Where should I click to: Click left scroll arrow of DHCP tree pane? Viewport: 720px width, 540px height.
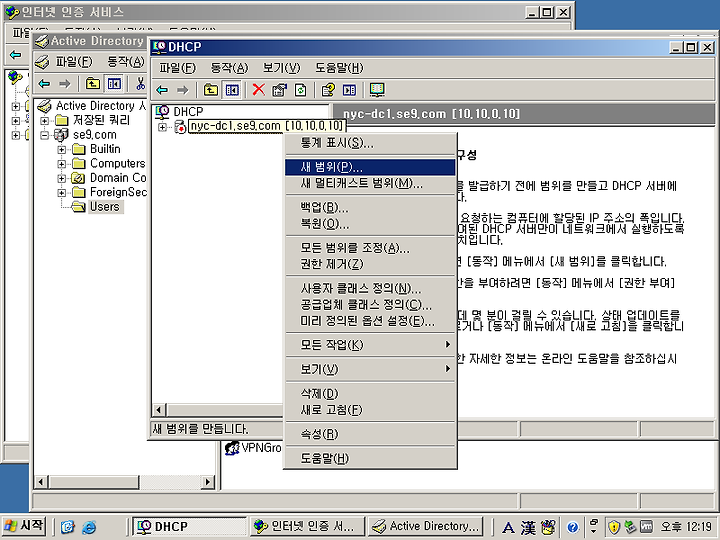point(159,410)
